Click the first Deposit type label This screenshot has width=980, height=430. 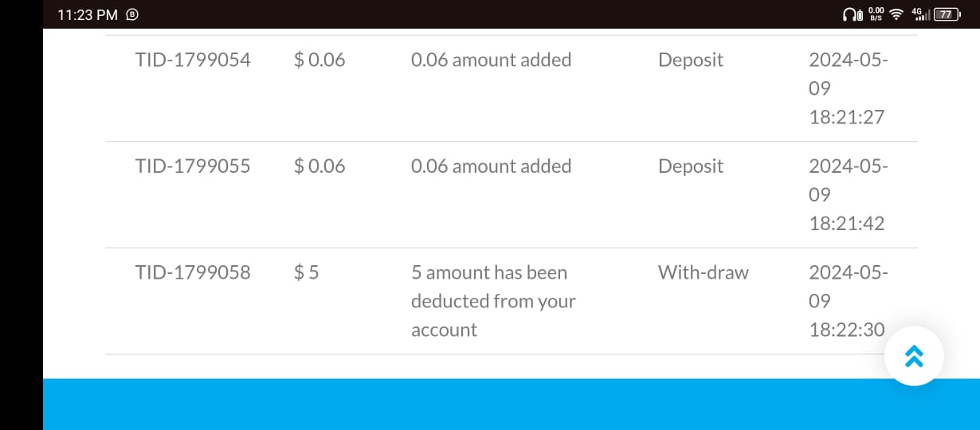tap(691, 60)
